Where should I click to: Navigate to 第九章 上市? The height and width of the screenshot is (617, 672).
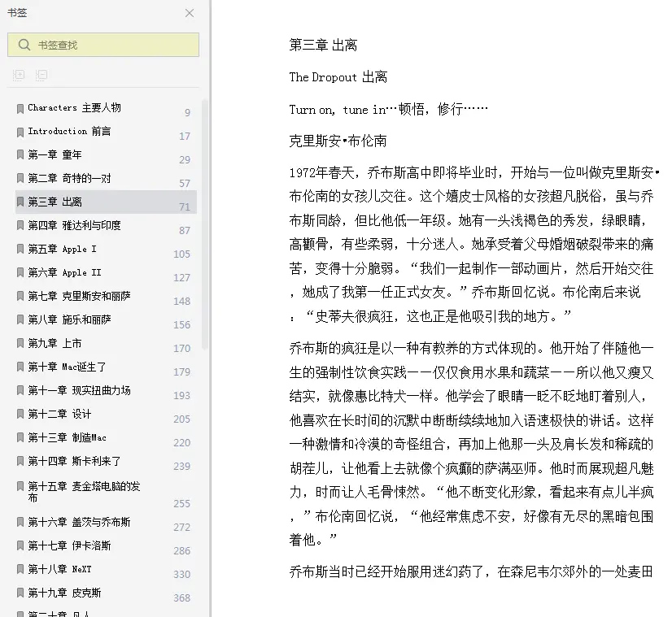(x=55, y=343)
